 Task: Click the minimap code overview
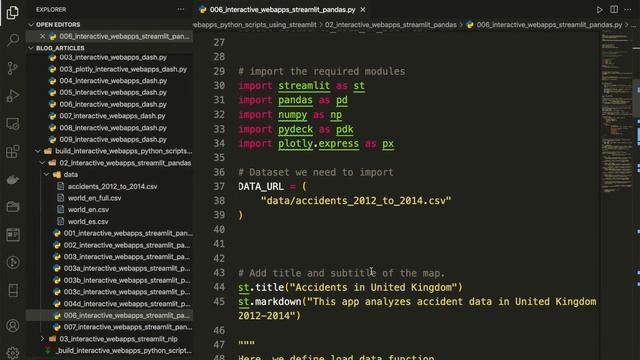click(616, 114)
